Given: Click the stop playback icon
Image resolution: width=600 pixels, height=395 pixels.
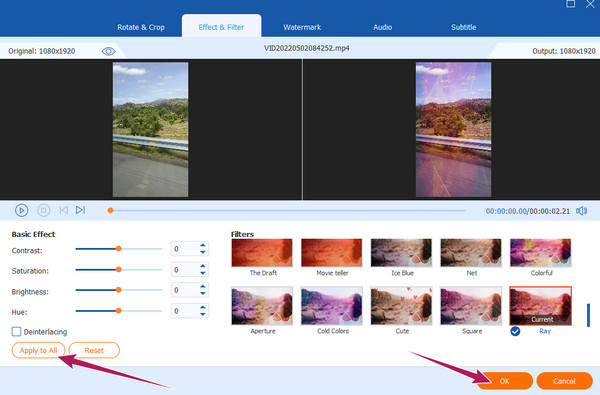Looking at the screenshot, I should point(44,210).
